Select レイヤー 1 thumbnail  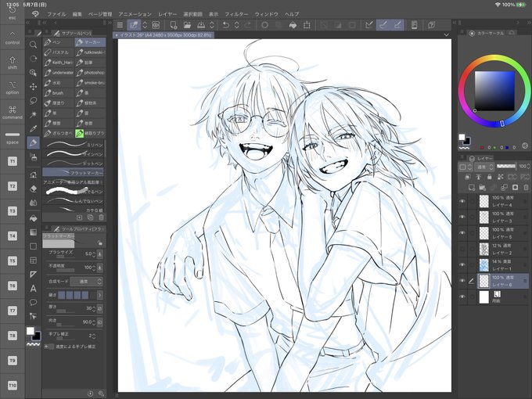pyautogui.click(x=484, y=265)
